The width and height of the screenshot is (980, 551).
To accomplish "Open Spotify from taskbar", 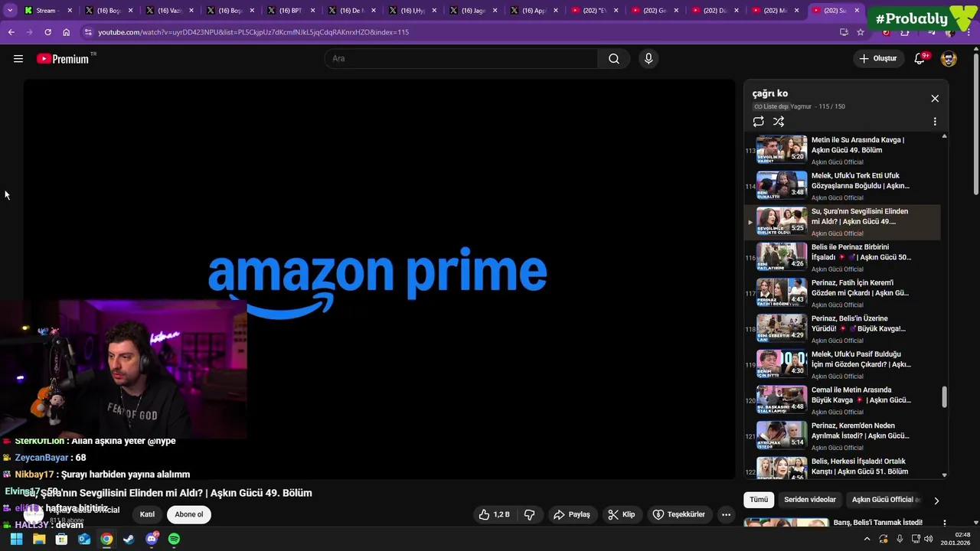I will [174, 539].
